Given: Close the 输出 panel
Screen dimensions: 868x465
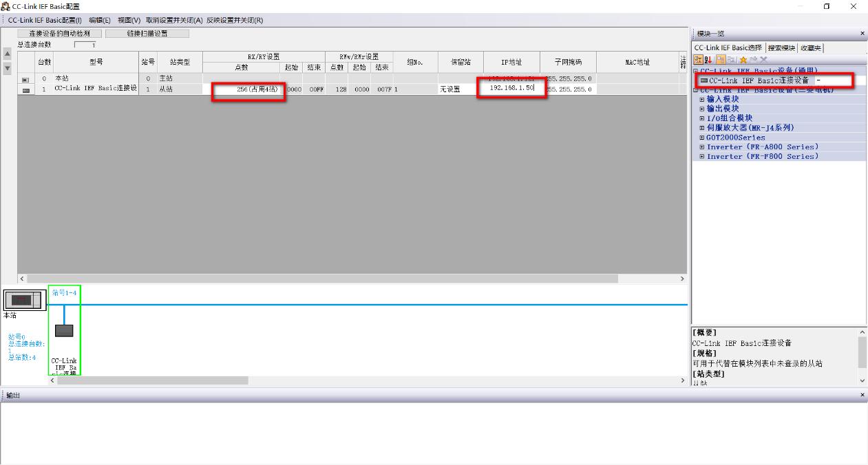Looking at the screenshot, I should (x=862, y=395).
